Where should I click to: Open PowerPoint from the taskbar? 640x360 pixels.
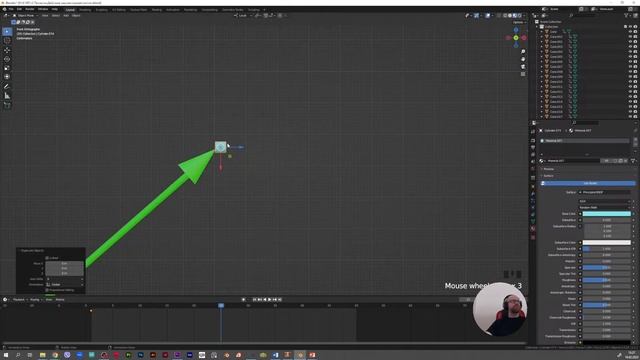pyautogui.click(x=312, y=355)
